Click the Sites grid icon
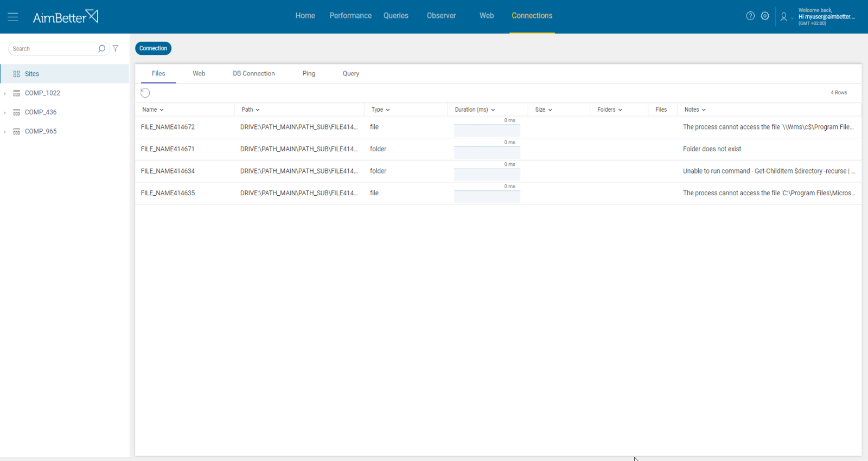Image resolution: width=868 pixels, height=461 pixels. 17,74
